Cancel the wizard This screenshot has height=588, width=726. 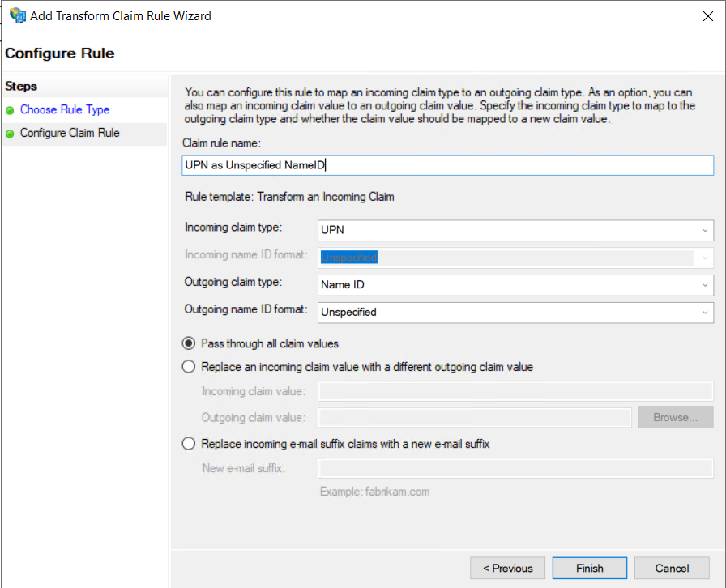(x=672, y=568)
